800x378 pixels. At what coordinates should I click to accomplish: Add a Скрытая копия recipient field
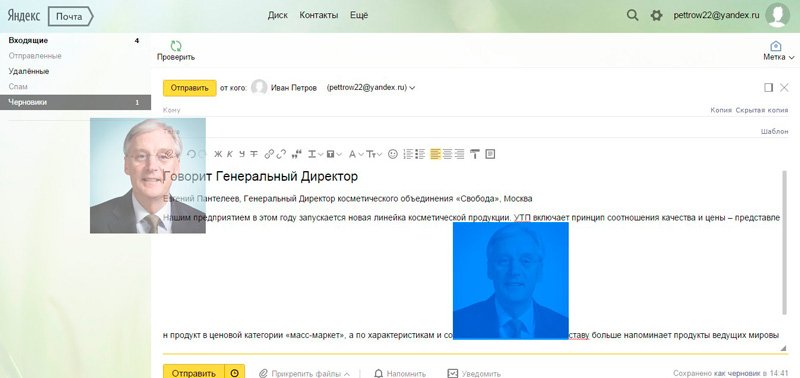coord(761,110)
